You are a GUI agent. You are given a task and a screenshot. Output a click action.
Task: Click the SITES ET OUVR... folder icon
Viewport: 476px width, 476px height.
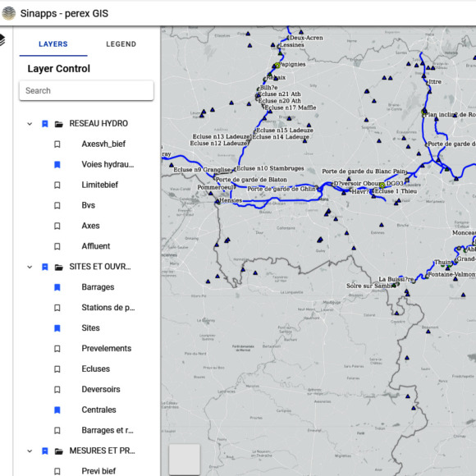click(59, 268)
